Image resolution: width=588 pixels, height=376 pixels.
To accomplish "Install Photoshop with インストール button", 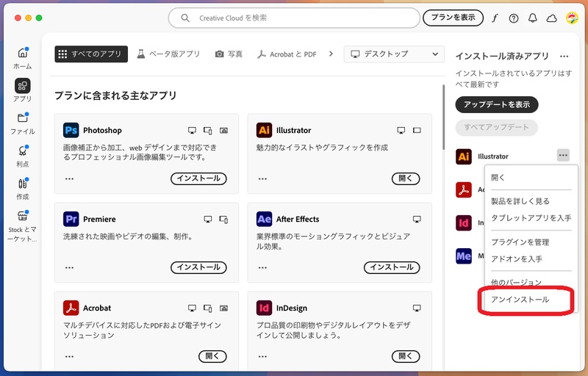I will pos(198,178).
